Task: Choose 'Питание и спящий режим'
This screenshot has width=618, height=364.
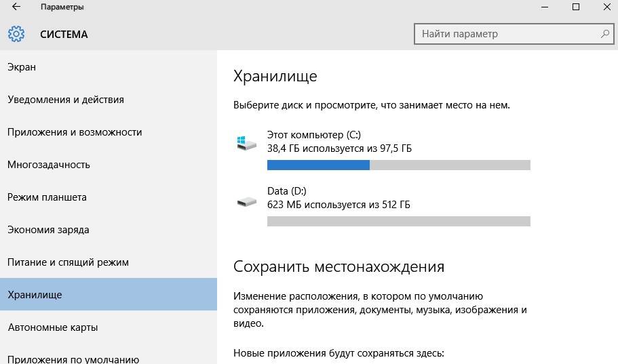Action: pyautogui.click(x=68, y=262)
